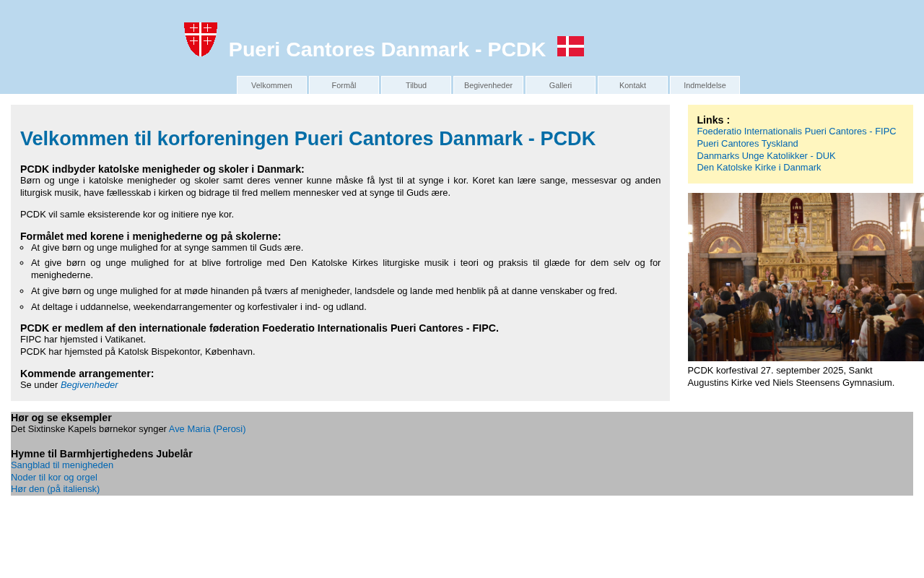
Task: Click the bullet about danne venskaber og fred
Action: tap(324, 291)
